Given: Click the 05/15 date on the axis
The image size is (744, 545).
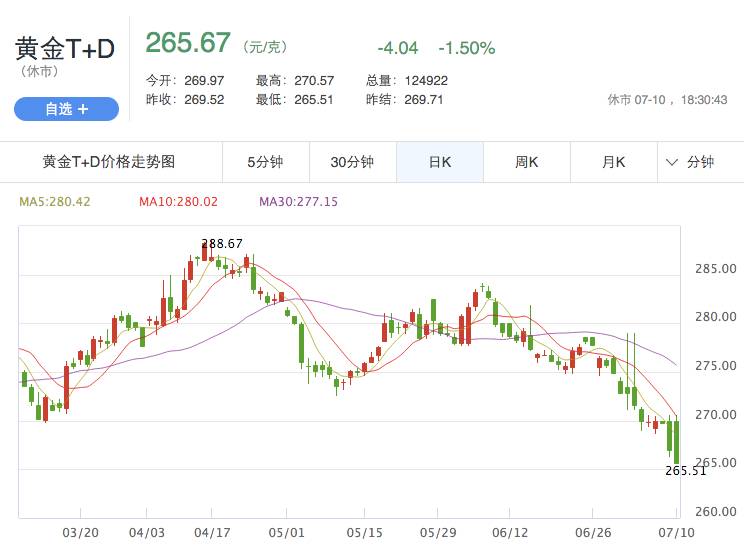Looking at the screenshot, I should 364,533.
